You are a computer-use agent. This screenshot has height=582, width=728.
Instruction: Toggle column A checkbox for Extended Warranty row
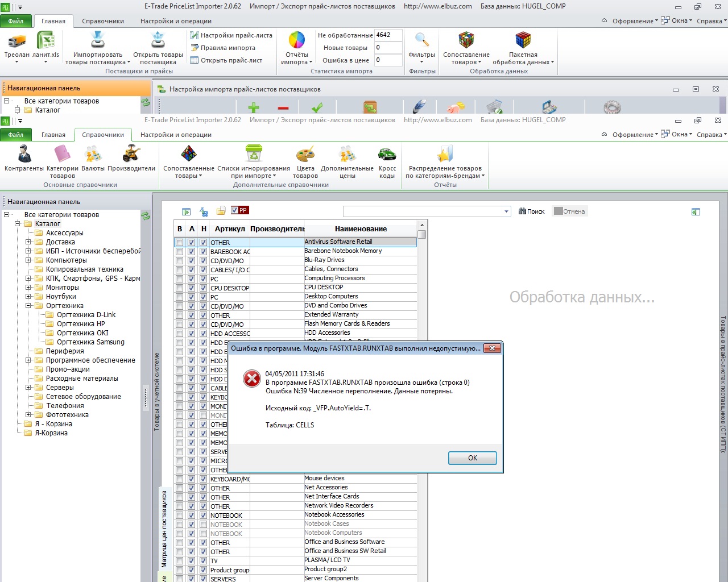pos(192,315)
